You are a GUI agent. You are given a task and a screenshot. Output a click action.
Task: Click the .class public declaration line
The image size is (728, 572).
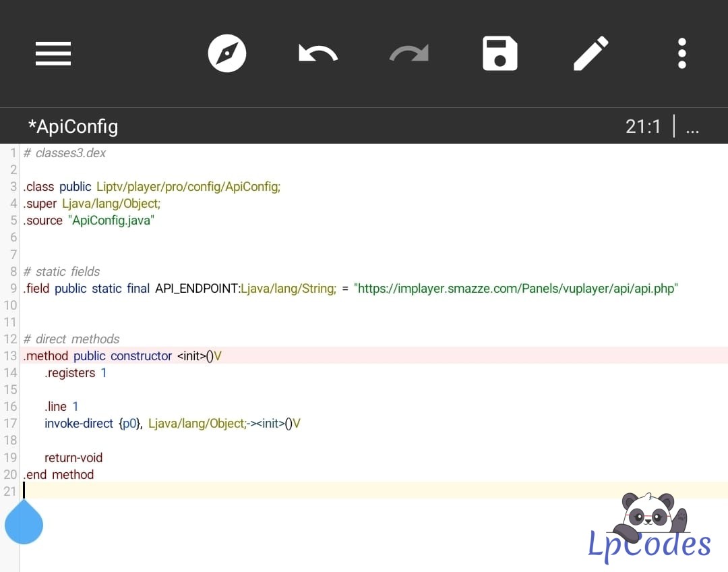coord(152,187)
